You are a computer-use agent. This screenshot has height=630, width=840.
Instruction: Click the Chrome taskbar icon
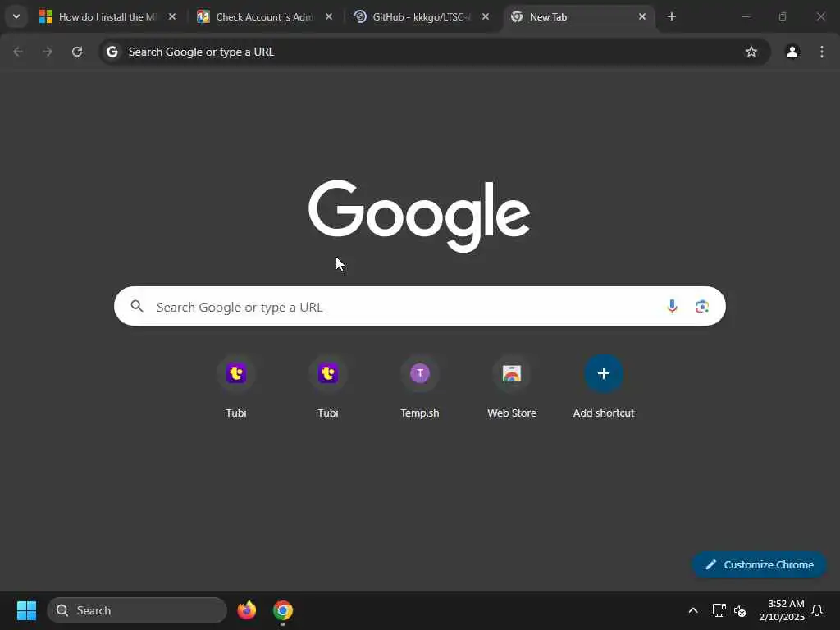pyautogui.click(x=283, y=610)
